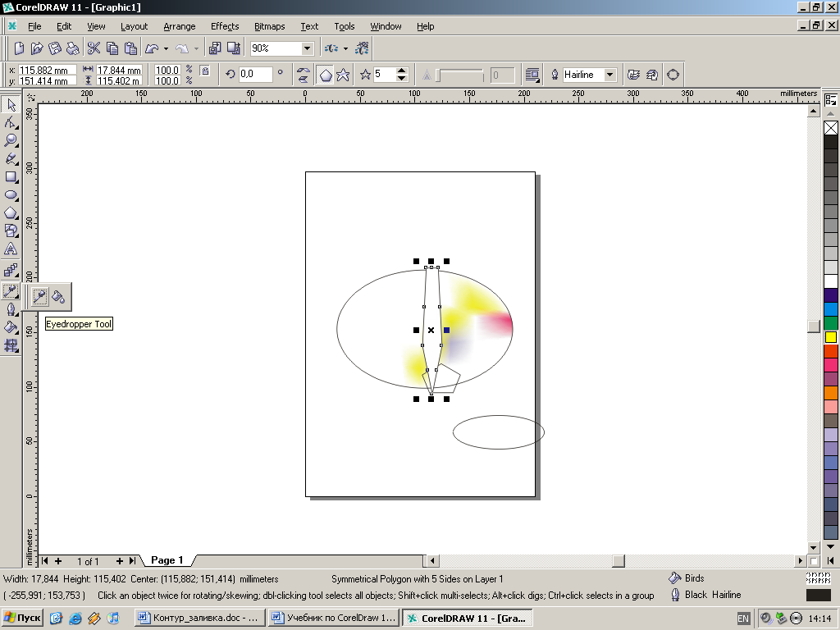Viewport: 840px width, 630px height.
Task: Click the mirror buttons on property bar
Action: [x=304, y=75]
